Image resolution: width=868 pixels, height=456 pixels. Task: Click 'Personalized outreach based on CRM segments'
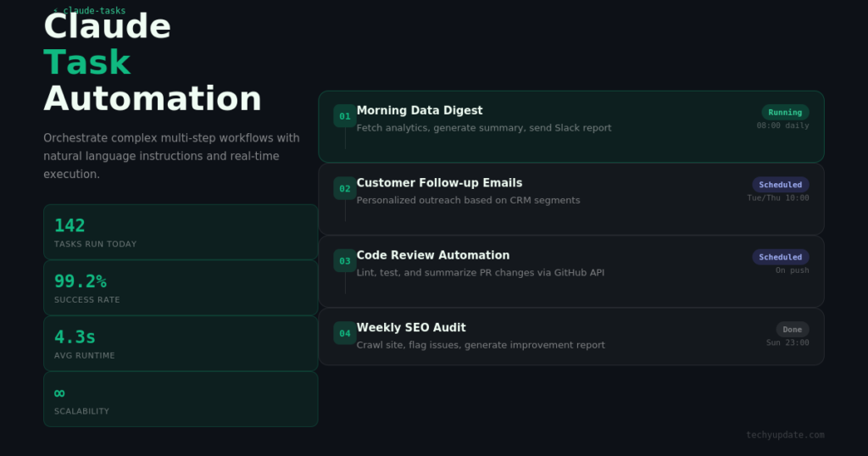point(468,200)
